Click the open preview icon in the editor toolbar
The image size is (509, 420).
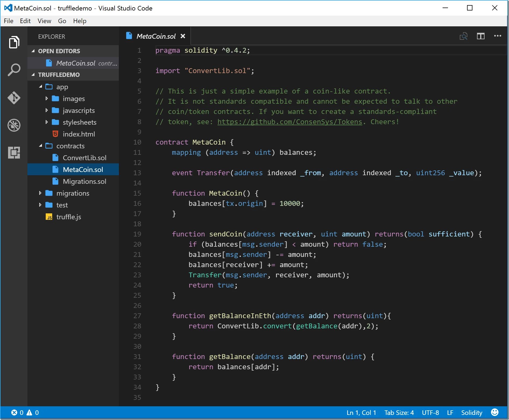(464, 36)
